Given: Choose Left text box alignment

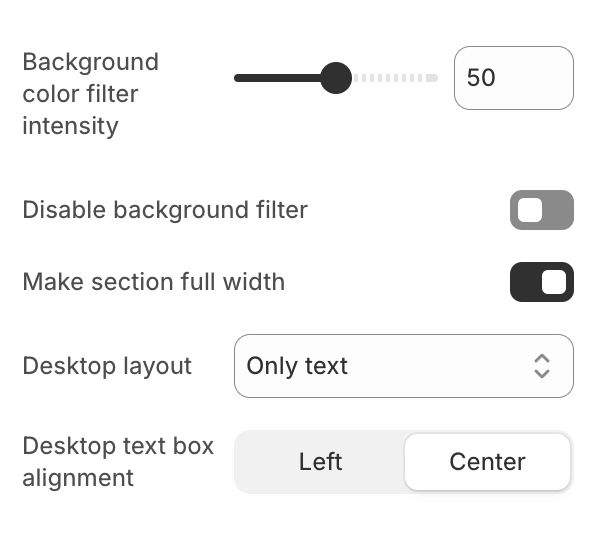Looking at the screenshot, I should pos(320,462).
